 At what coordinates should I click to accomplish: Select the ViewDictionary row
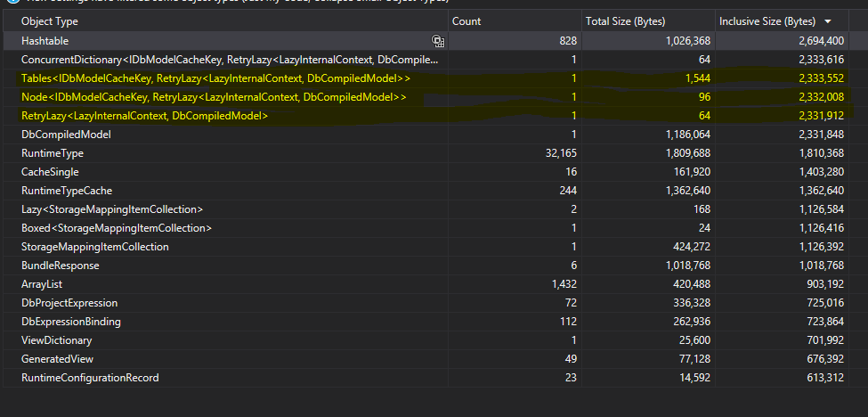(426, 340)
